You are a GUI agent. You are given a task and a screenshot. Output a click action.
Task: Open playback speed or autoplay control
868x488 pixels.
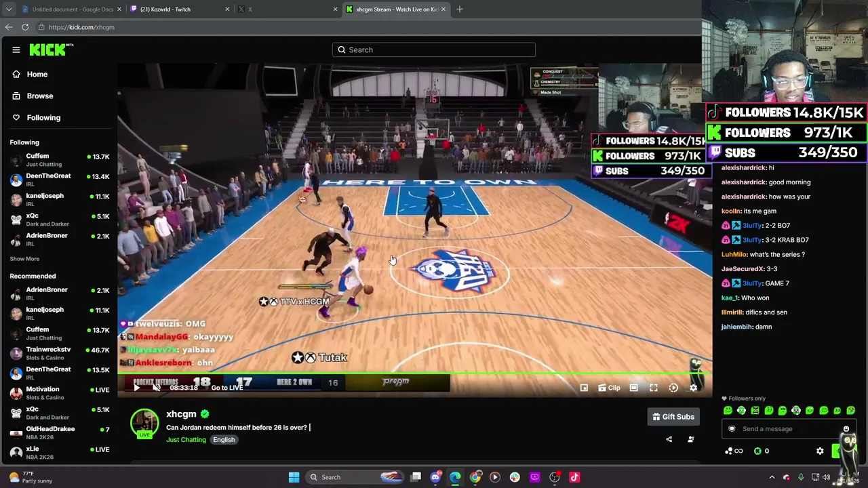(673, 388)
